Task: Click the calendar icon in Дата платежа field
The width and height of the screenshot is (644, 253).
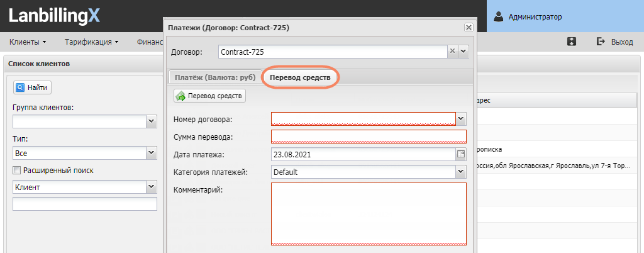Action: (x=461, y=154)
